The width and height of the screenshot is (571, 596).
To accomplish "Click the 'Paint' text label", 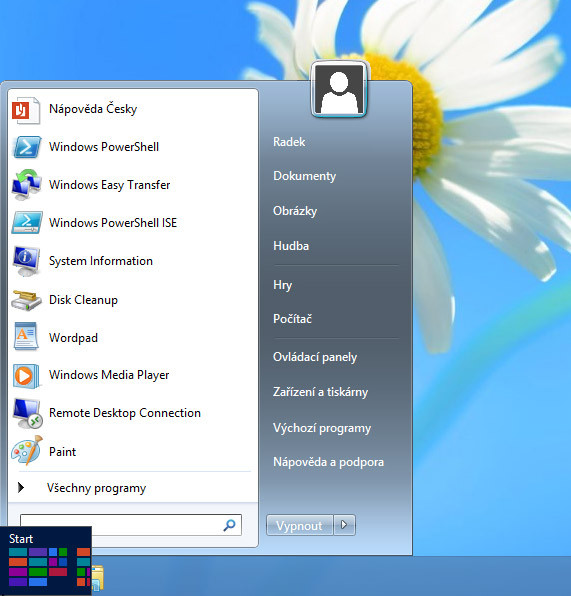I will coord(62,452).
